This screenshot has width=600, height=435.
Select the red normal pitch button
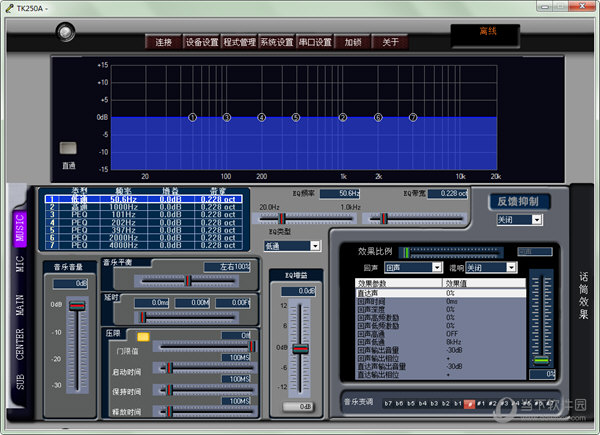pyautogui.click(x=469, y=404)
